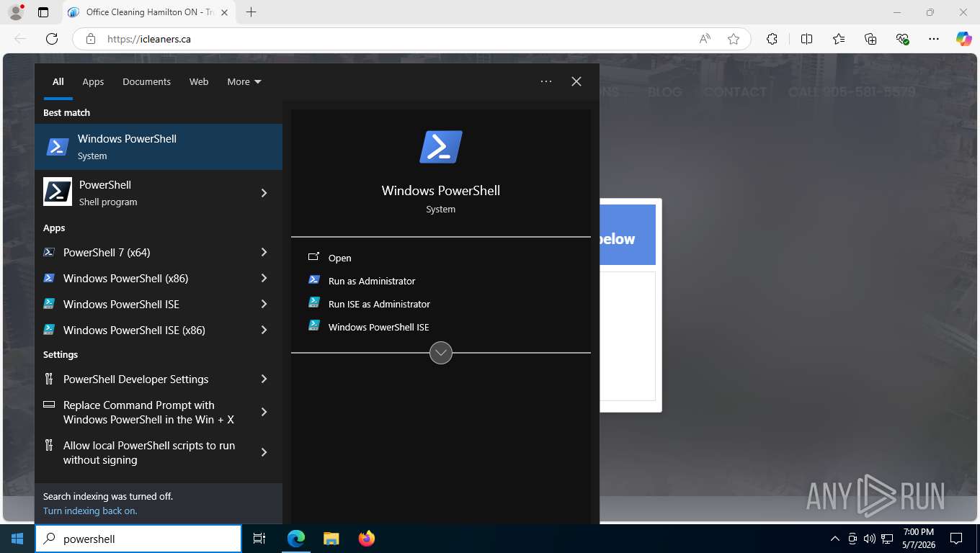Refresh the Edge page
This screenshot has height=553, width=980.
[52, 39]
